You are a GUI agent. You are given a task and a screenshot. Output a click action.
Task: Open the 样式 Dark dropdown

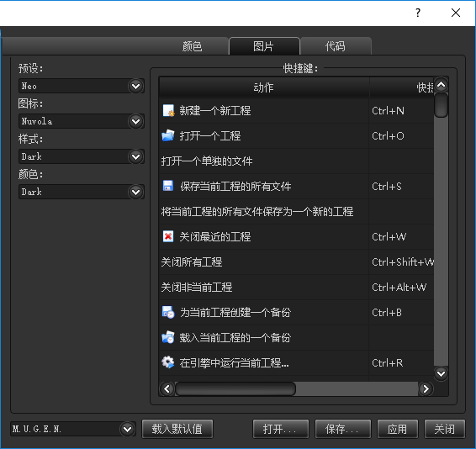(82, 156)
